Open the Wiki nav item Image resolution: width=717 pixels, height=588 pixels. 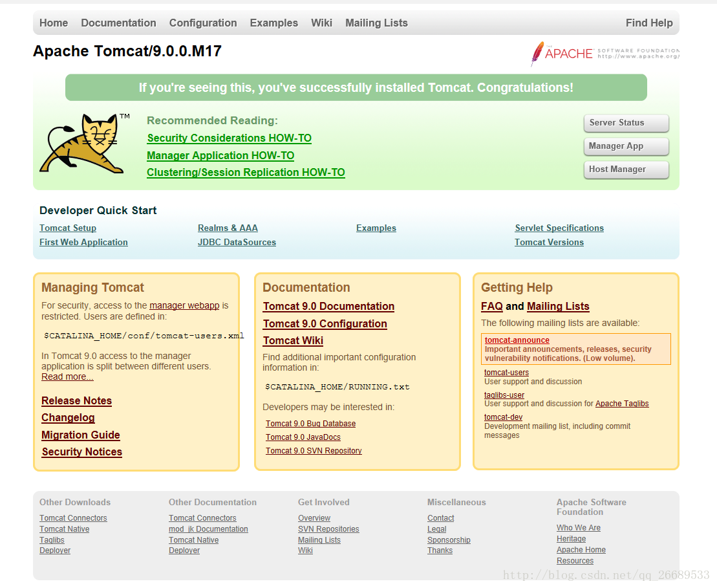pos(321,23)
